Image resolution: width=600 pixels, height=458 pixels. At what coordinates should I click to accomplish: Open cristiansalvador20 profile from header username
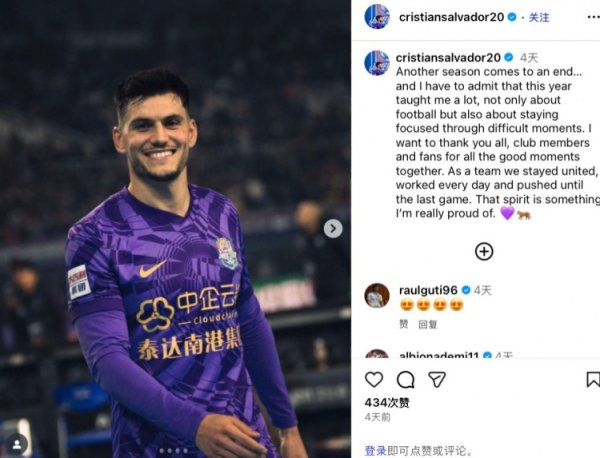[452, 17]
